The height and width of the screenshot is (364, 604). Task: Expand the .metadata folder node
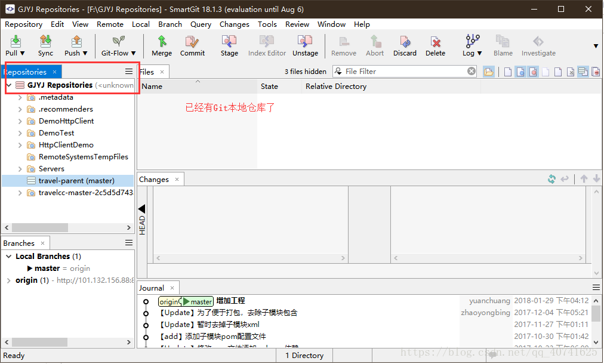[20, 97]
